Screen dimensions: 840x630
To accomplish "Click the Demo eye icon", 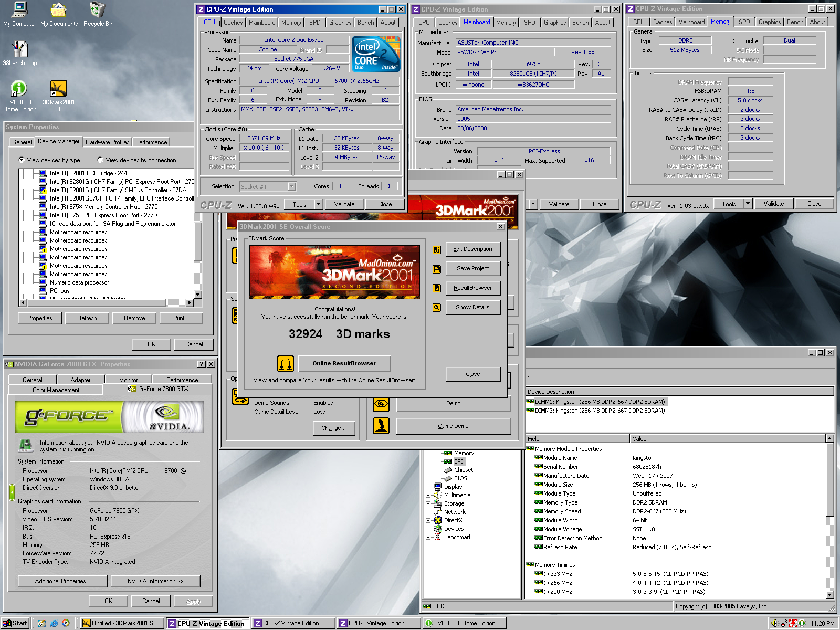I will click(x=381, y=403).
